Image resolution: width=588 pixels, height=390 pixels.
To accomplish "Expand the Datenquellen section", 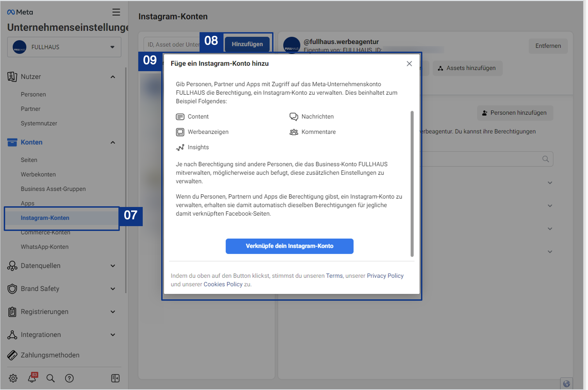I will click(x=113, y=266).
